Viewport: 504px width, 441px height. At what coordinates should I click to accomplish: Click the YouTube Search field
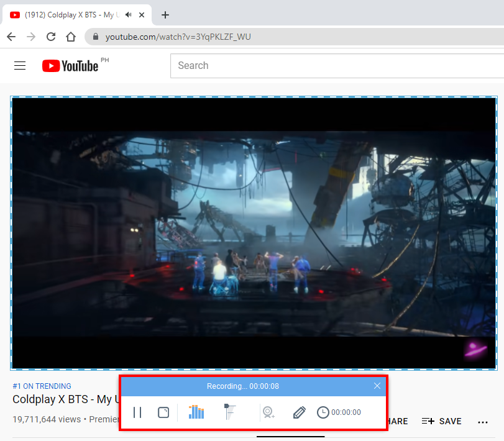click(x=337, y=65)
